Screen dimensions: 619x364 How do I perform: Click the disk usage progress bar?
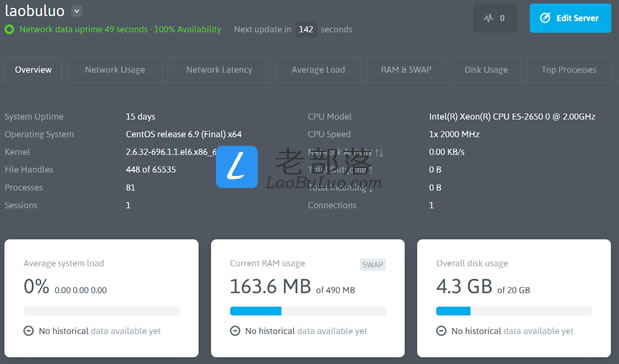click(514, 311)
